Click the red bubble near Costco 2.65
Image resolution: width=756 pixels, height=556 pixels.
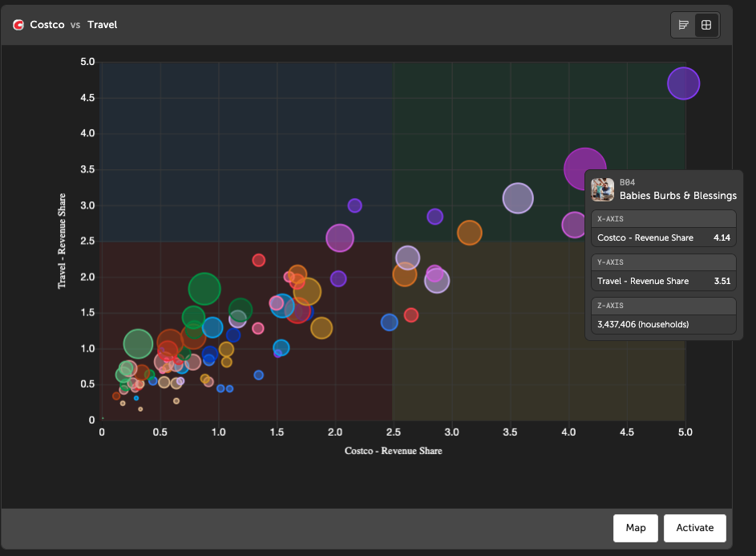coord(410,315)
